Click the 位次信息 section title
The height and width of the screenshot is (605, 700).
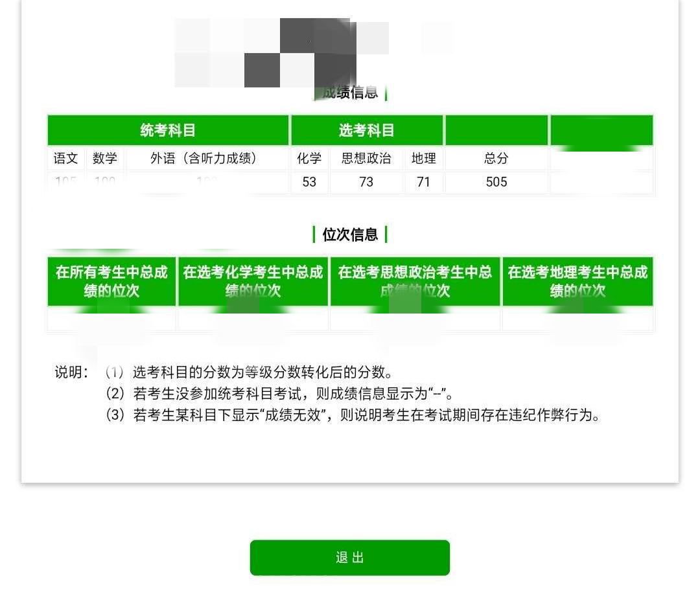[x=350, y=235]
